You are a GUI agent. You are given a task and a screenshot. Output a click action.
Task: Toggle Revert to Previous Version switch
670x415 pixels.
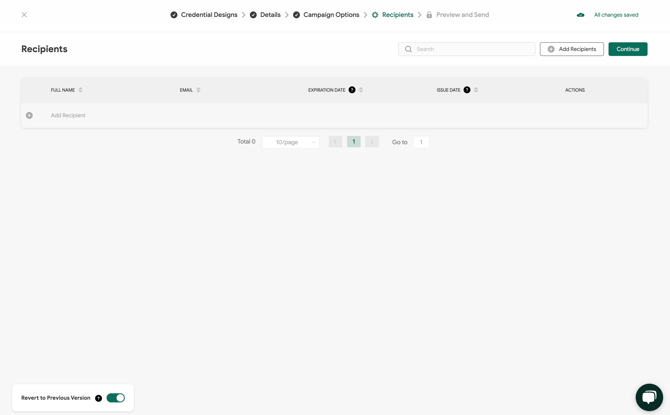[x=116, y=398]
